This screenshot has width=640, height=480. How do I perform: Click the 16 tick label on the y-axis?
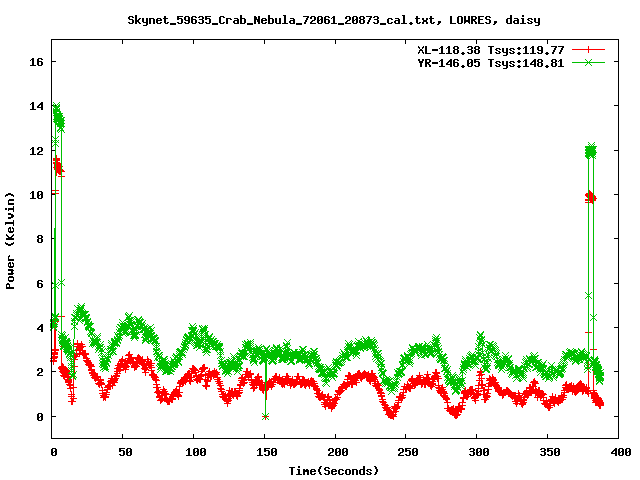click(x=37, y=62)
